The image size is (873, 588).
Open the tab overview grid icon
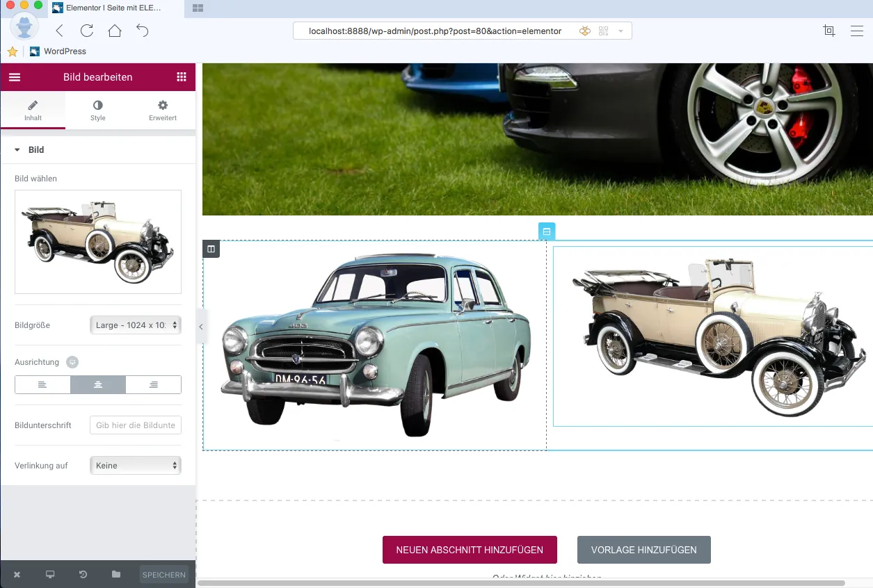coord(198,8)
